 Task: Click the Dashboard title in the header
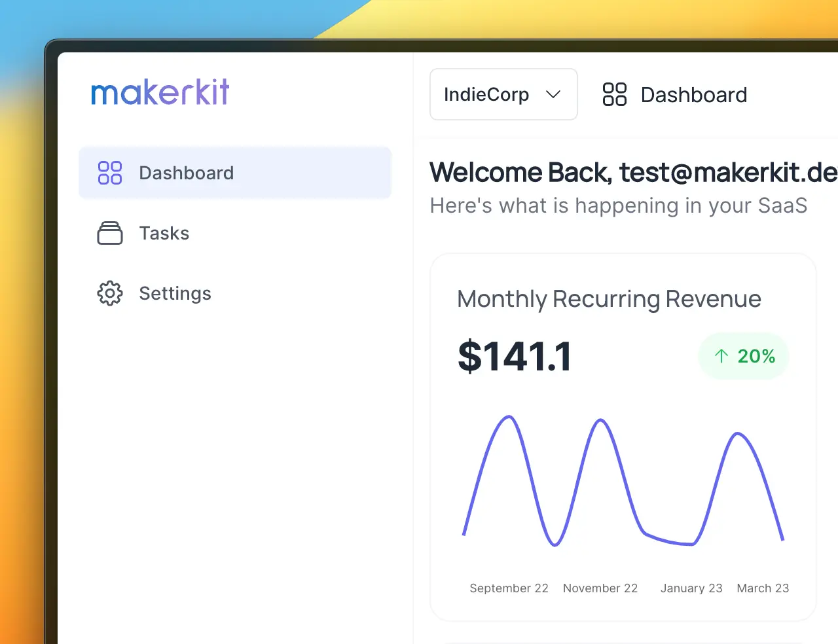[693, 95]
